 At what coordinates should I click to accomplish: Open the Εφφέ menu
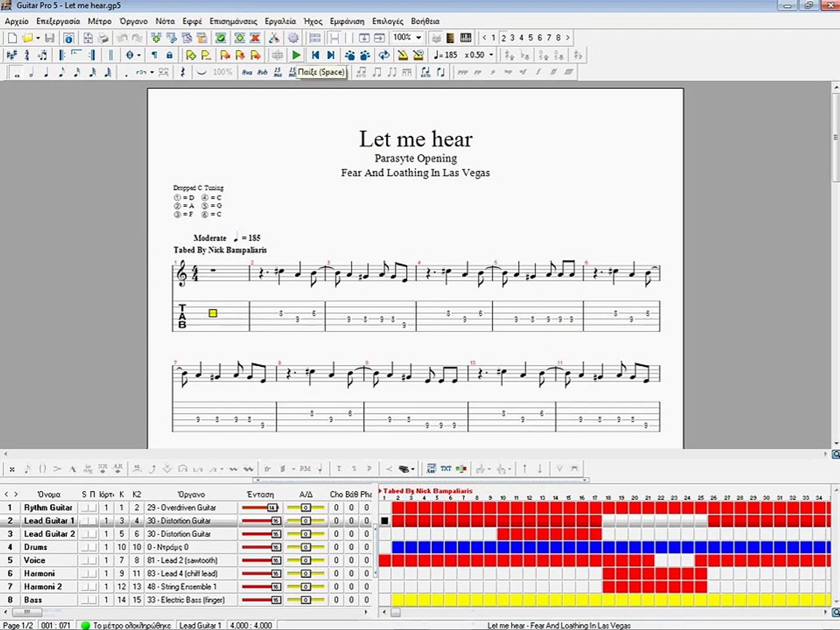tap(192, 21)
